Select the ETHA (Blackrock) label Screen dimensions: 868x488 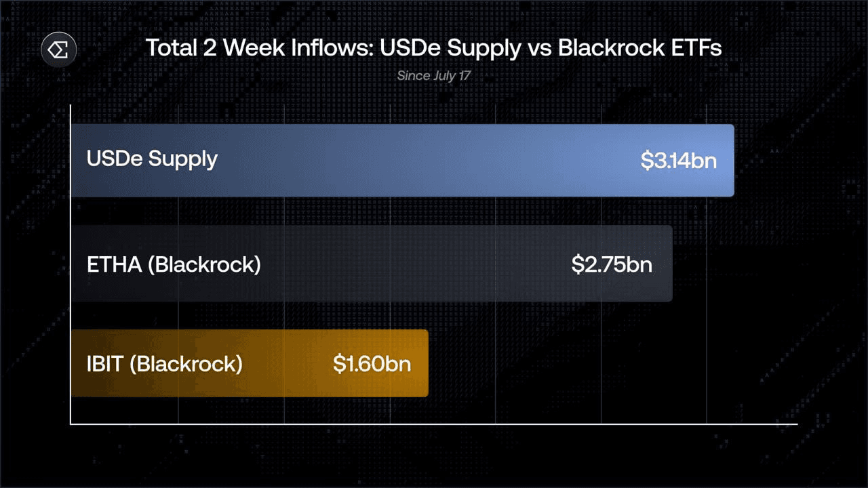pos(174,264)
